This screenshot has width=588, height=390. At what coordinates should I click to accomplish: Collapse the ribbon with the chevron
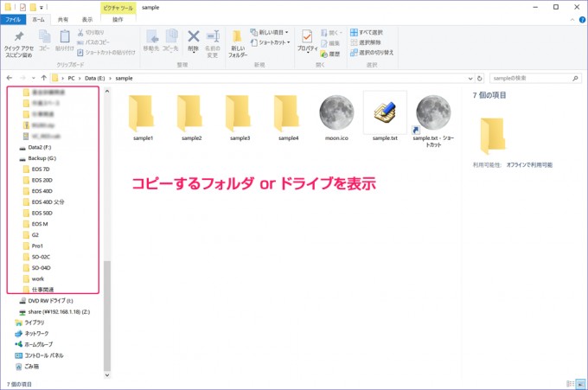[x=572, y=20]
